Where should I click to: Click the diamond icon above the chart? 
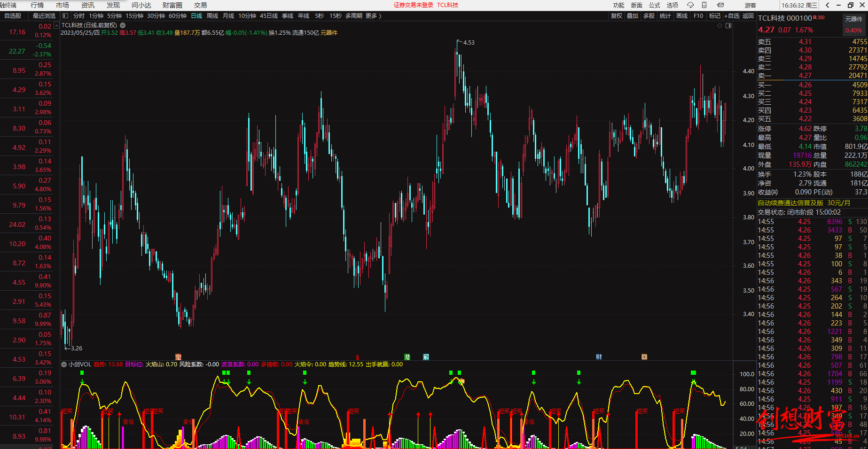(x=719, y=26)
